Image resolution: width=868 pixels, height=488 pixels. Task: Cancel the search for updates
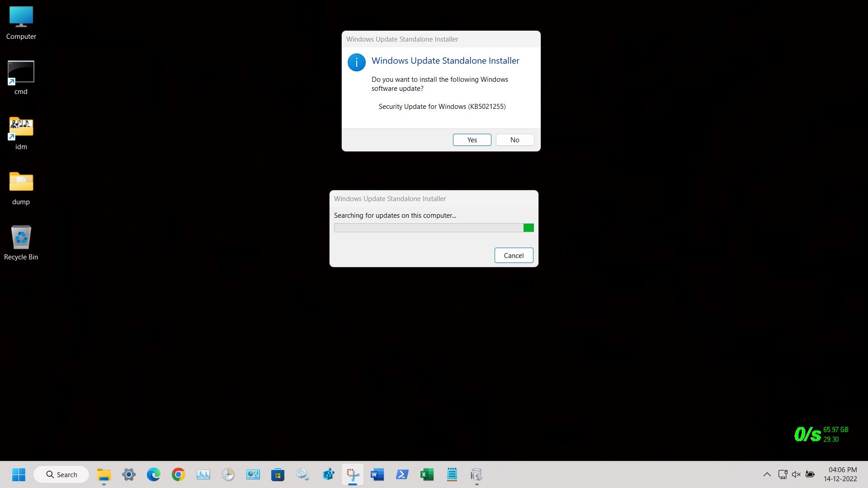(514, 255)
